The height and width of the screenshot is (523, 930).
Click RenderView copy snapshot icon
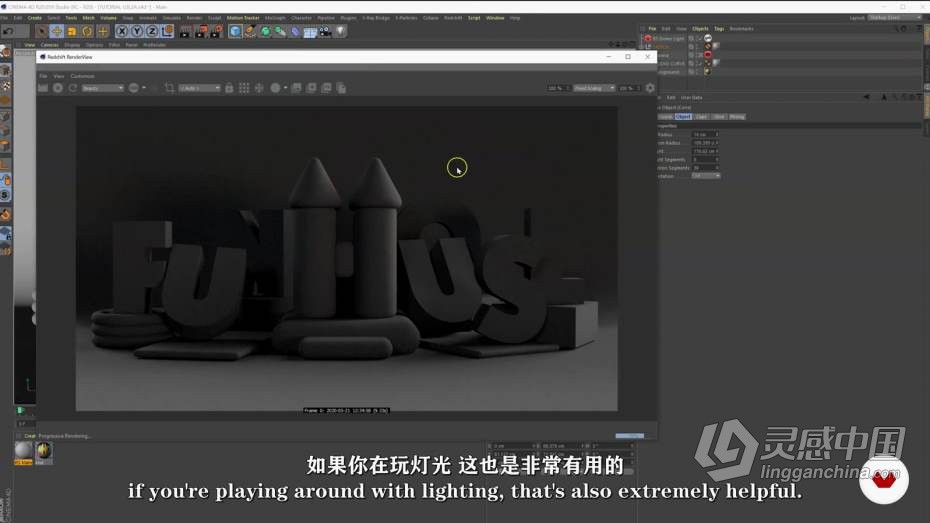click(x=341, y=88)
